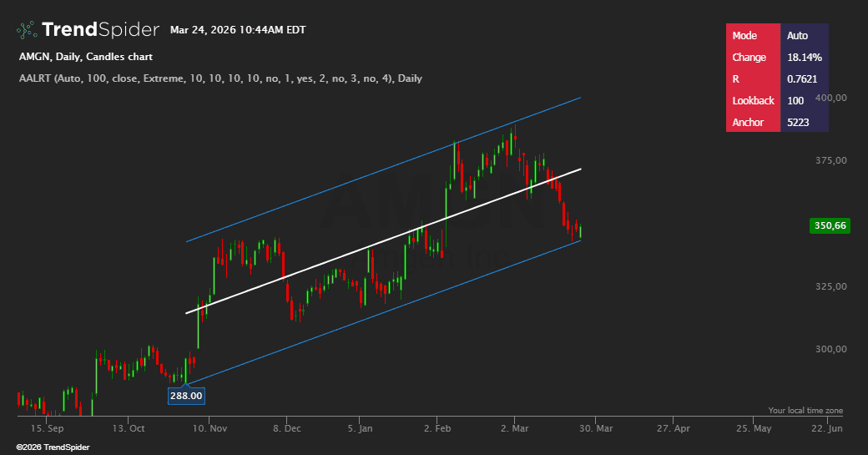Click the 5. Jan date axis label

(361, 428)
